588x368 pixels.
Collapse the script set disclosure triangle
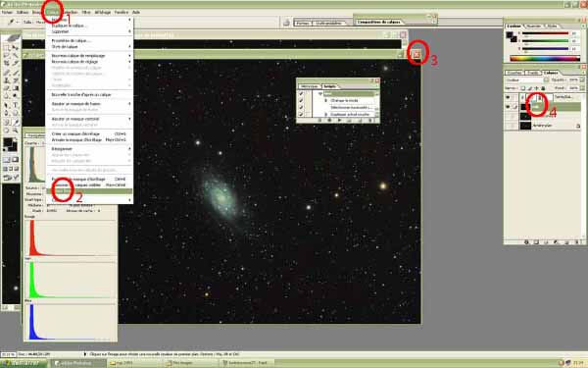(320, 94)
